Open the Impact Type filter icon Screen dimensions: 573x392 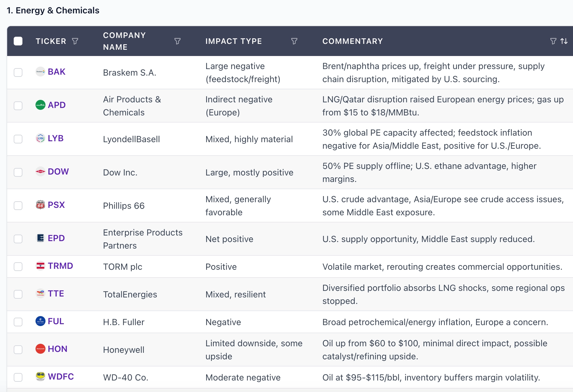(x=294, y=41)
